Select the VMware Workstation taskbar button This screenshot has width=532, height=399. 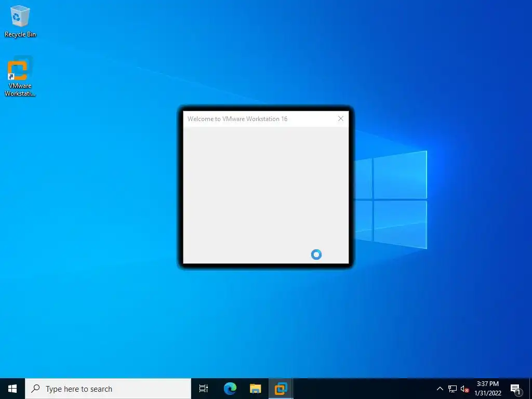[x=281, y=389]
